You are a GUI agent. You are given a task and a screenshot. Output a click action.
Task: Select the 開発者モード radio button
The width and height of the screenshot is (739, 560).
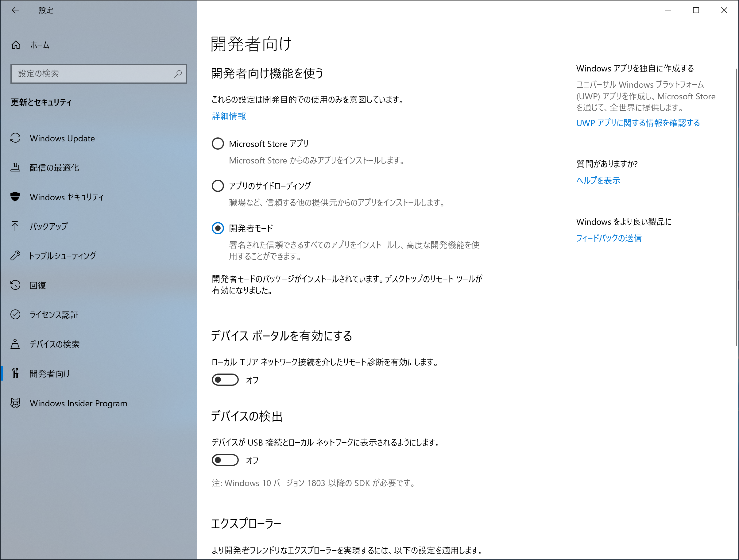[218, 228]
